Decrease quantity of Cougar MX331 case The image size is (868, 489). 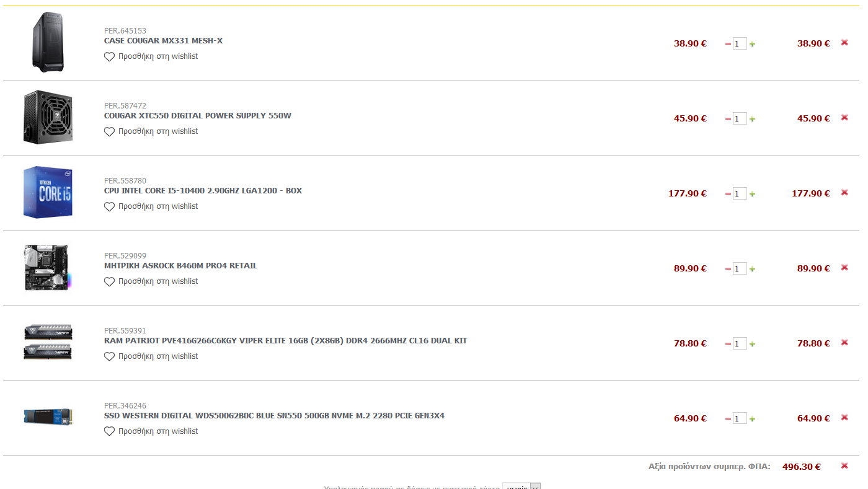[728, 44]
